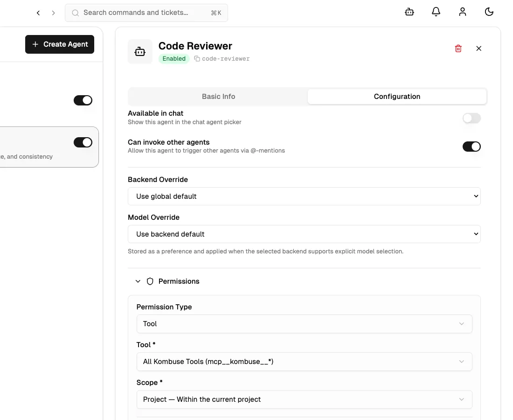
Task: Turn off the toggle on the left agent card
Action: click(83, 142)
